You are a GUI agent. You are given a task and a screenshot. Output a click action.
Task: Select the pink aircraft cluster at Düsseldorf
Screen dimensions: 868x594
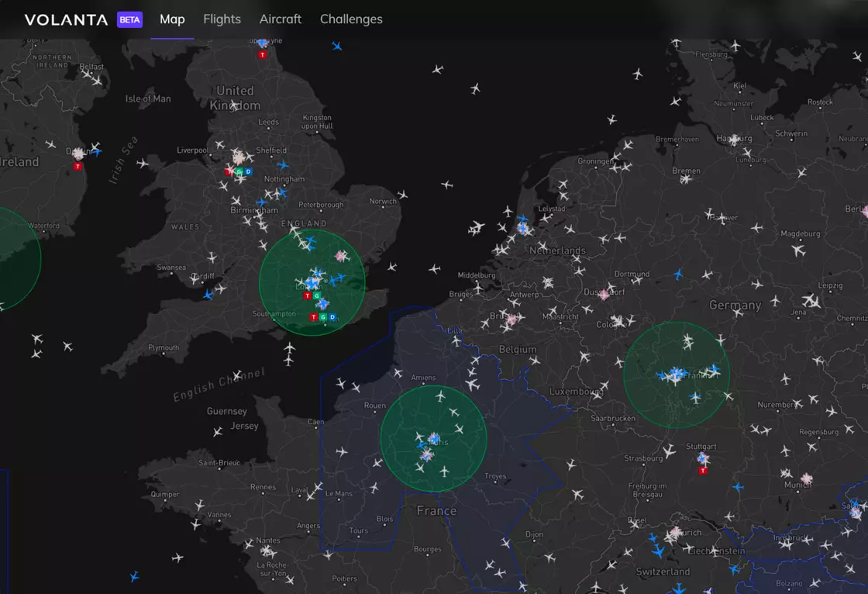(604, 294)
